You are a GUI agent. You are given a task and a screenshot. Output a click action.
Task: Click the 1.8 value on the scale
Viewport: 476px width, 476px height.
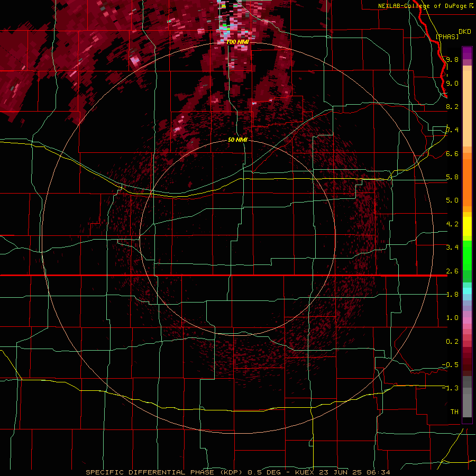click(452, 295)
